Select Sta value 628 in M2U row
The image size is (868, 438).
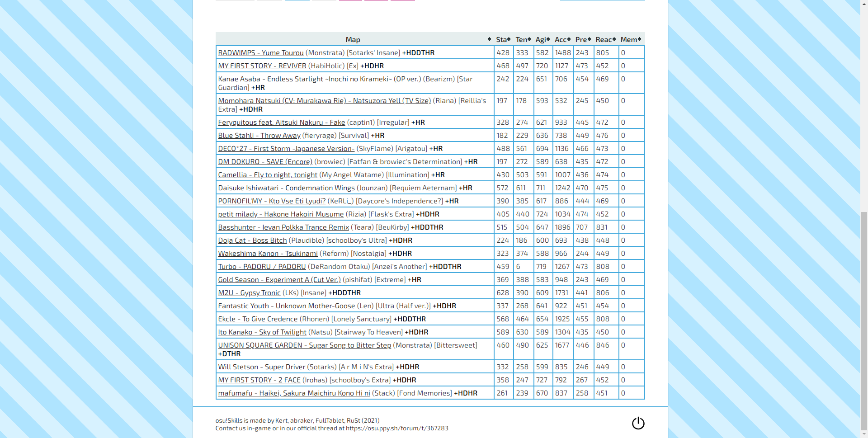pyautogui.click(x=503, y=293)
